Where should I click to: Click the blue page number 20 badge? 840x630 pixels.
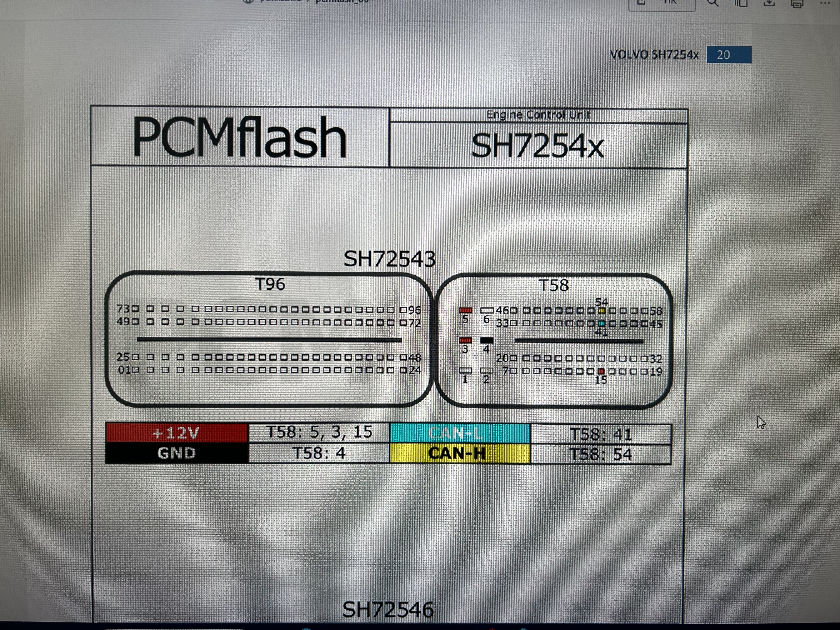click(x=728, y=55)
